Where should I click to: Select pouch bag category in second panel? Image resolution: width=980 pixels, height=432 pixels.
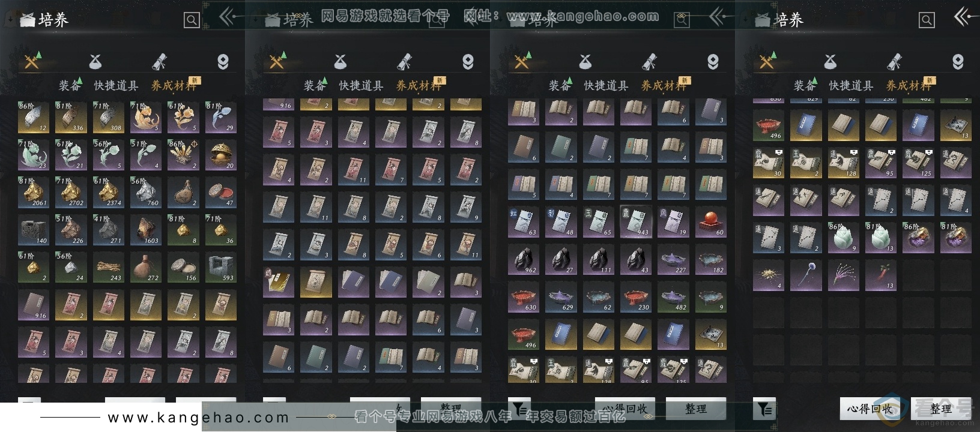[x=340, y=61]
